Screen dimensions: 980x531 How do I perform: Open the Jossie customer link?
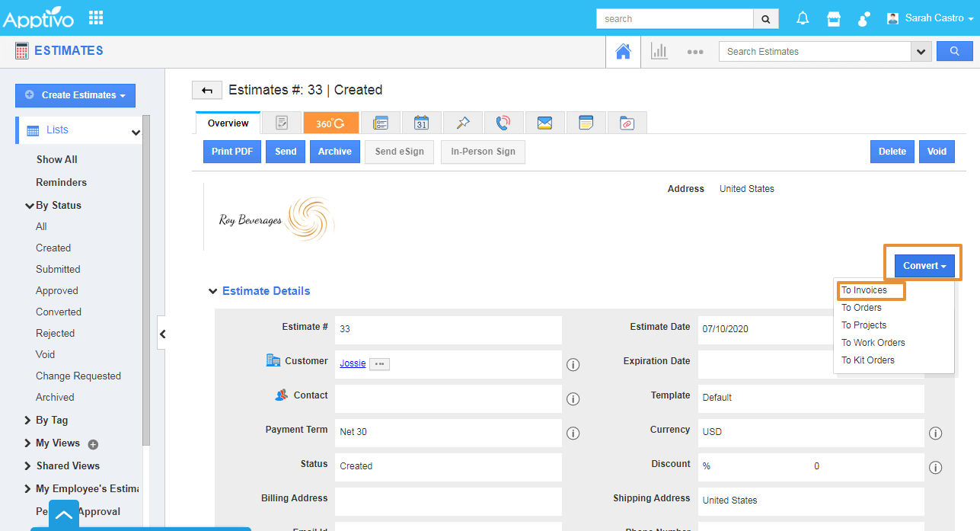point(353,363)
